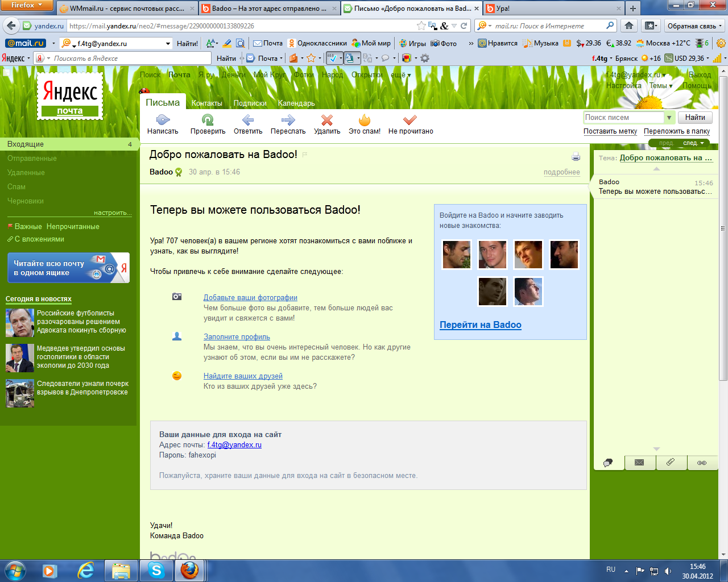Viewport: 728px width, 582px height.
Task: Click Поставить метку to label the letter
Action: point(610,131)
